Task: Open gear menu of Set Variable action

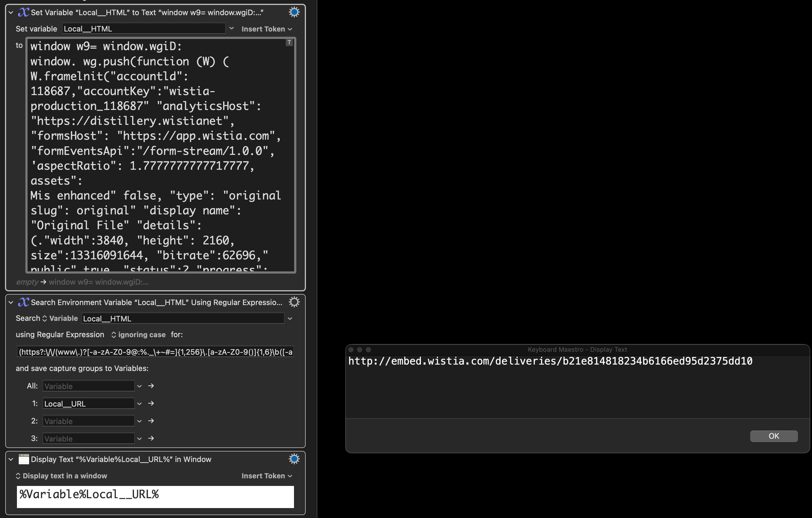Action: click(294, 13)
